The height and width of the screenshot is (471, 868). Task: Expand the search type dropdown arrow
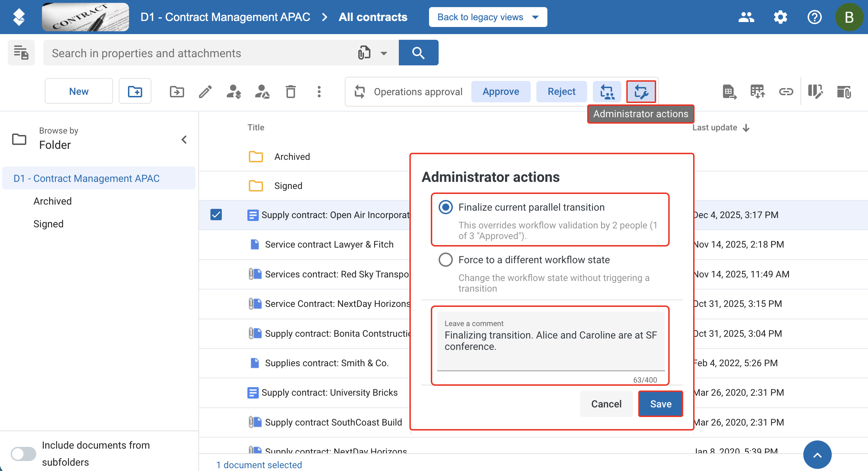384,53
